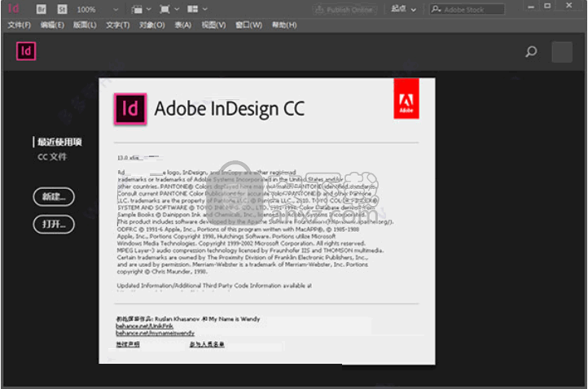Open the 视图(V) menu
This screenshot has height=389, width=588.
point(213,25)
